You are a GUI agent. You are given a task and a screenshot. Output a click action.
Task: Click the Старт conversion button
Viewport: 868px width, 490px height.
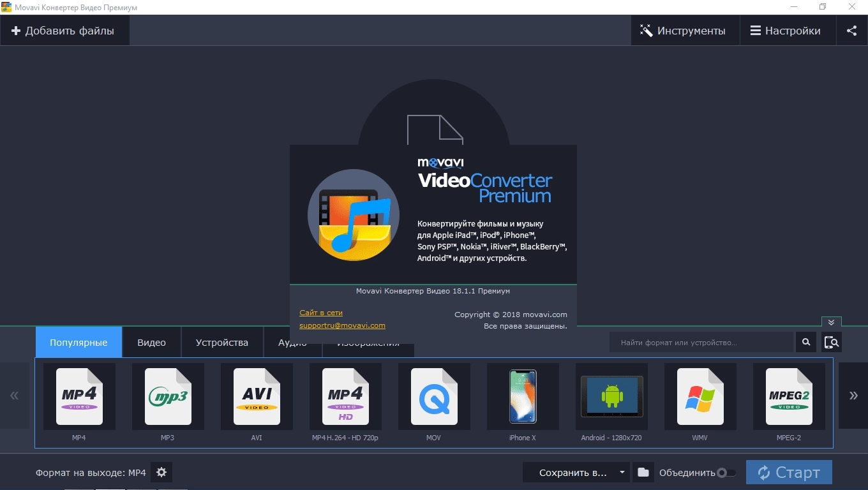789,473
